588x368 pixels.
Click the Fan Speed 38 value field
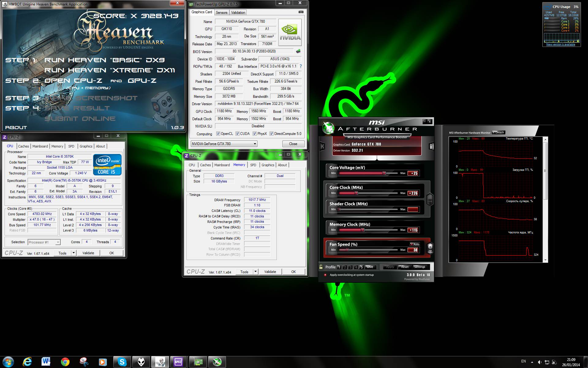(x=413, y=250)
